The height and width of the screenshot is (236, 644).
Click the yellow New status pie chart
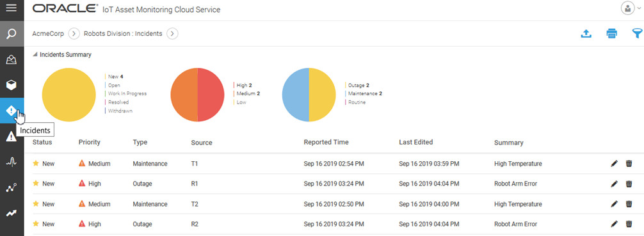pyautogui.click(x=69, y=95)
